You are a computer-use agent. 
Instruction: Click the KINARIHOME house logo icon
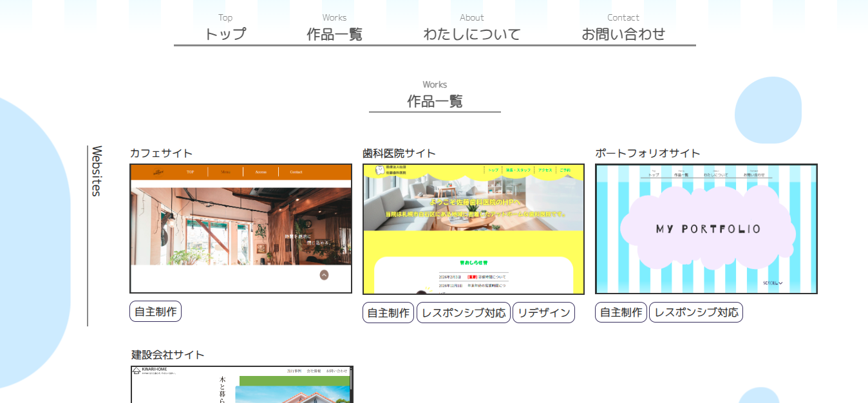click(x=137, y=370)
